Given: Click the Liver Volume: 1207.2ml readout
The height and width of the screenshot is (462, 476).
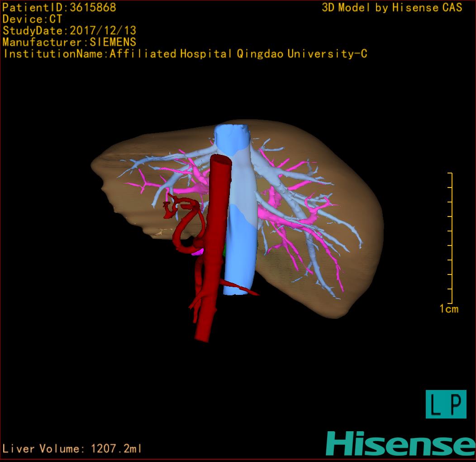Looking at the screenshot, I should click(x=71, y=448).
